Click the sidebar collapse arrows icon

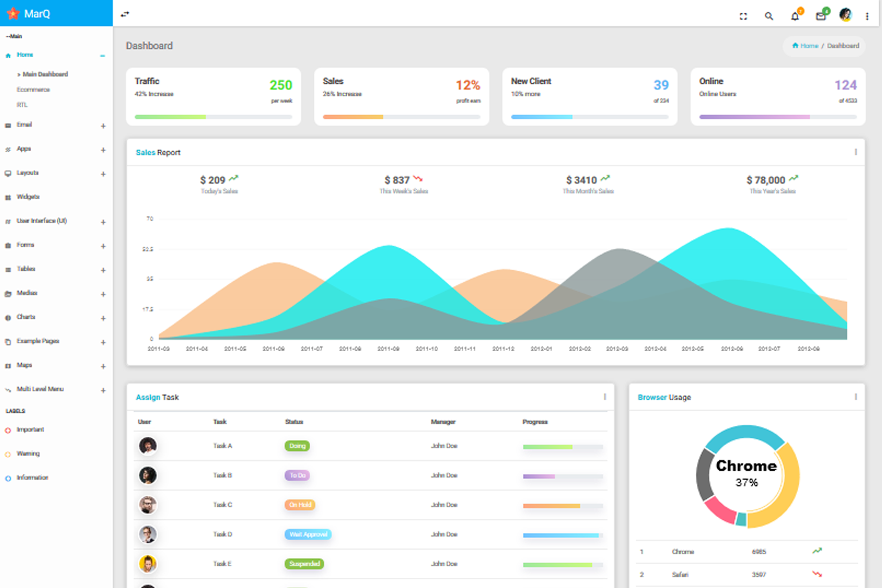click(125, 14)
